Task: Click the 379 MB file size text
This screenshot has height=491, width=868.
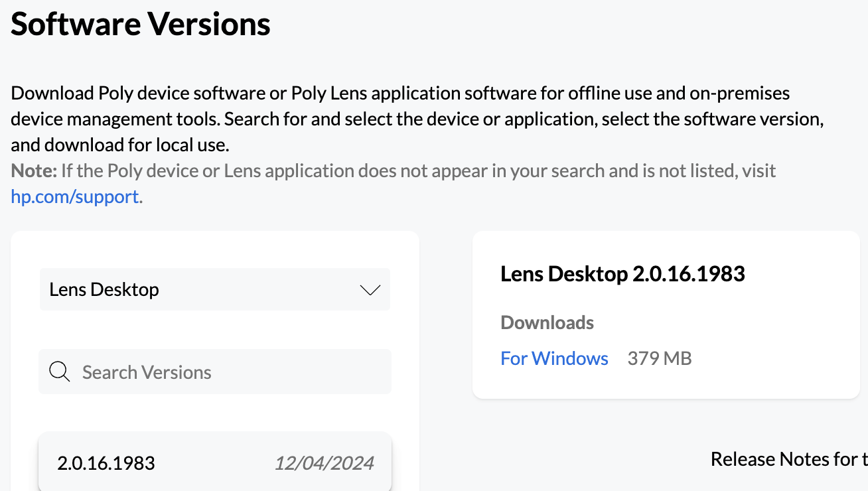Action: (x=659, y=358)
